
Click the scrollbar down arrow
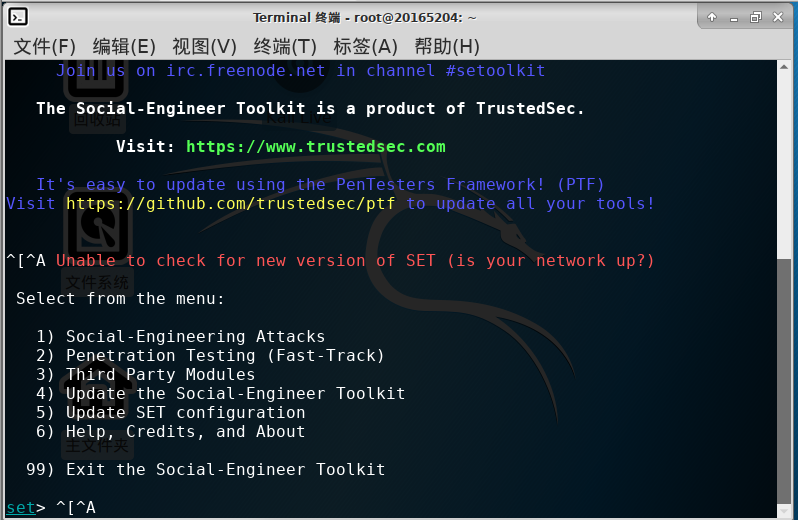(784, 511)
